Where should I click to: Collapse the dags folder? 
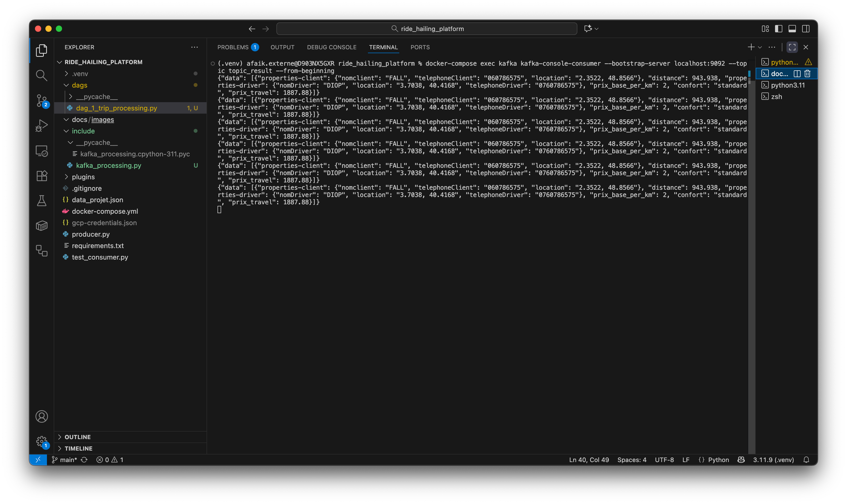80,85
